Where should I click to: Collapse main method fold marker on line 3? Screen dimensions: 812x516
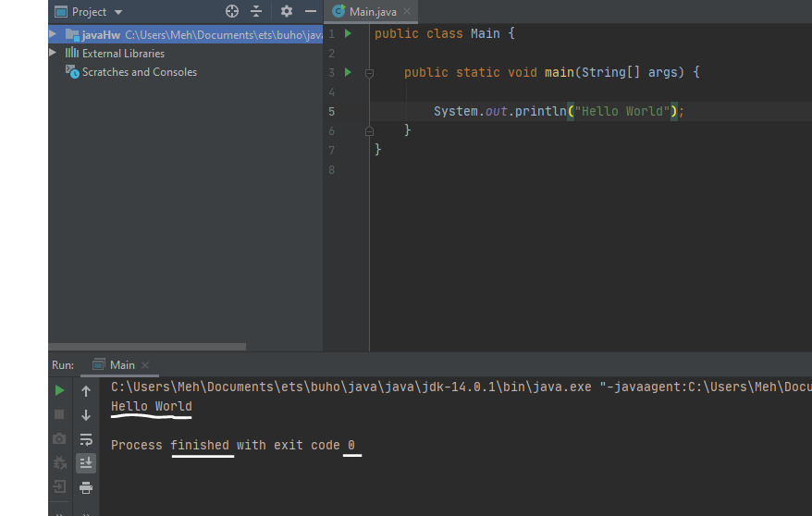[x=369, y=73]
